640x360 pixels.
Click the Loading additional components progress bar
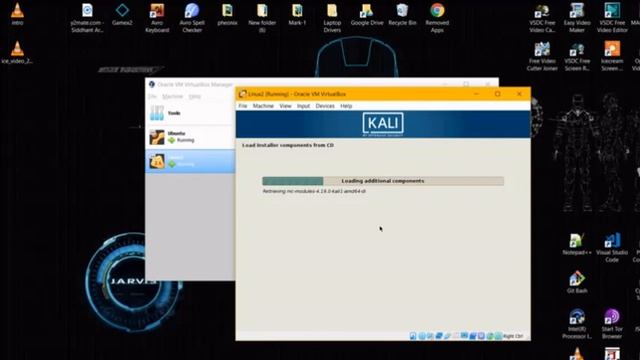[x=383, y=181]
